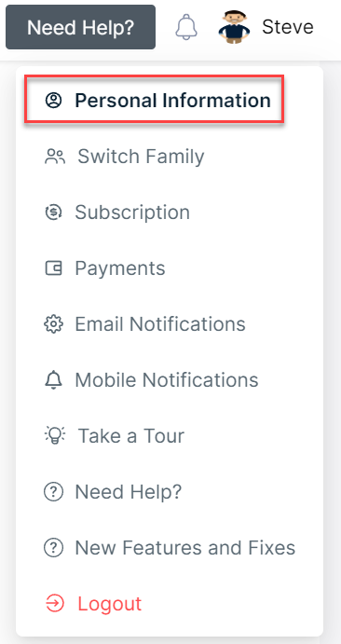
Task: Click the Email Notifications gear icon
Action: click(x=53, y=324)
